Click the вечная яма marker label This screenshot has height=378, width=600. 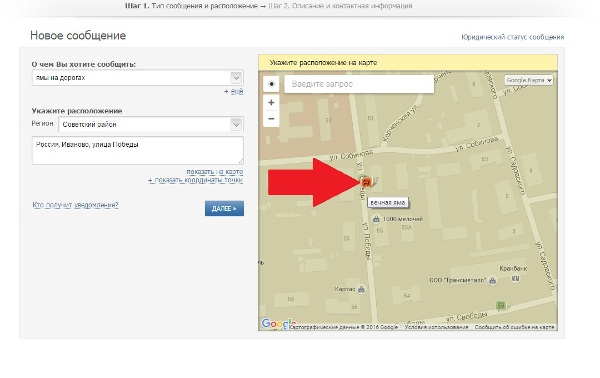click(x=388, y=202)
